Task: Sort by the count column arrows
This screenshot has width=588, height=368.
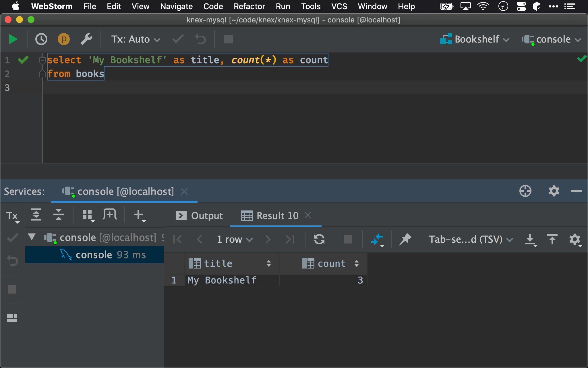Action: [x=357, y=263]
